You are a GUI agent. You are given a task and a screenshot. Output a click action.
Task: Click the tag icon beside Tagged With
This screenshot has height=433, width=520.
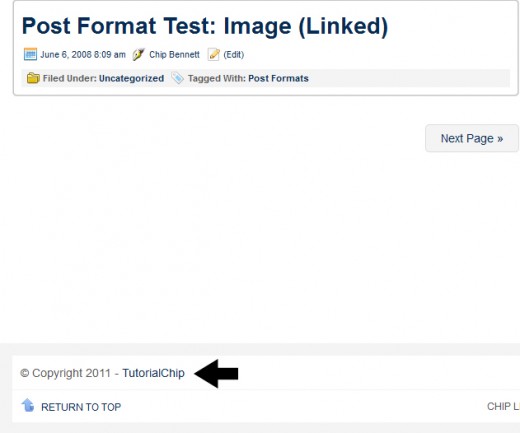click(x=177, y=78)
